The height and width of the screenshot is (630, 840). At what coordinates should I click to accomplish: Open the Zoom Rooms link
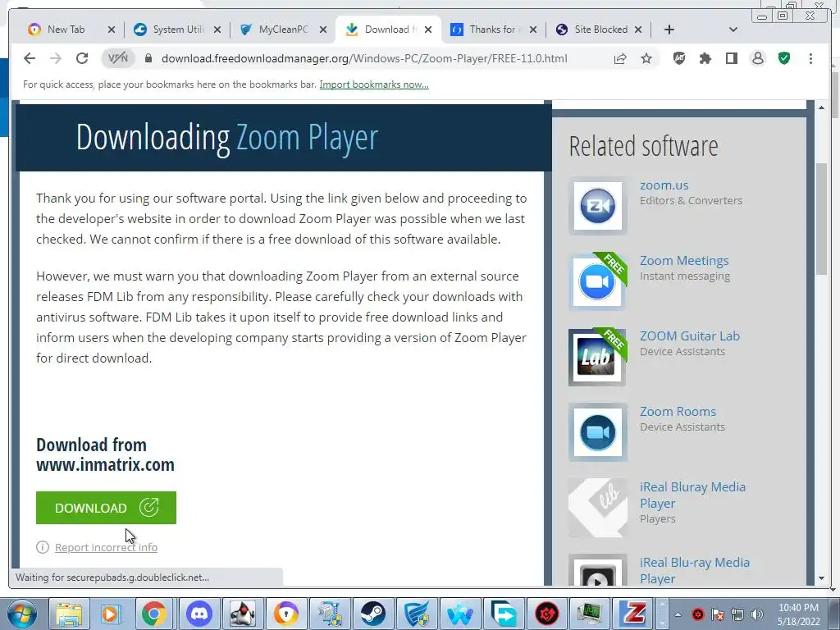tap(678, 412)
